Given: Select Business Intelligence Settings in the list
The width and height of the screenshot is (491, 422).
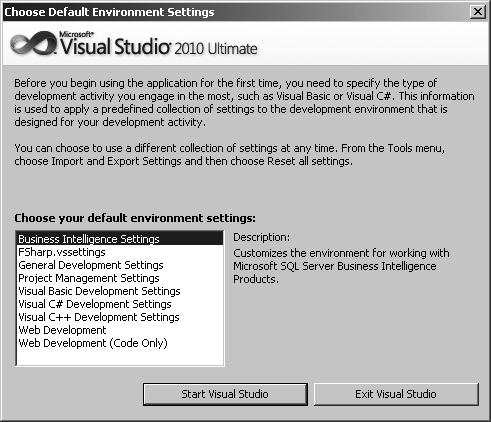Looking at the screenshot, I should click(x=120, y=239).
